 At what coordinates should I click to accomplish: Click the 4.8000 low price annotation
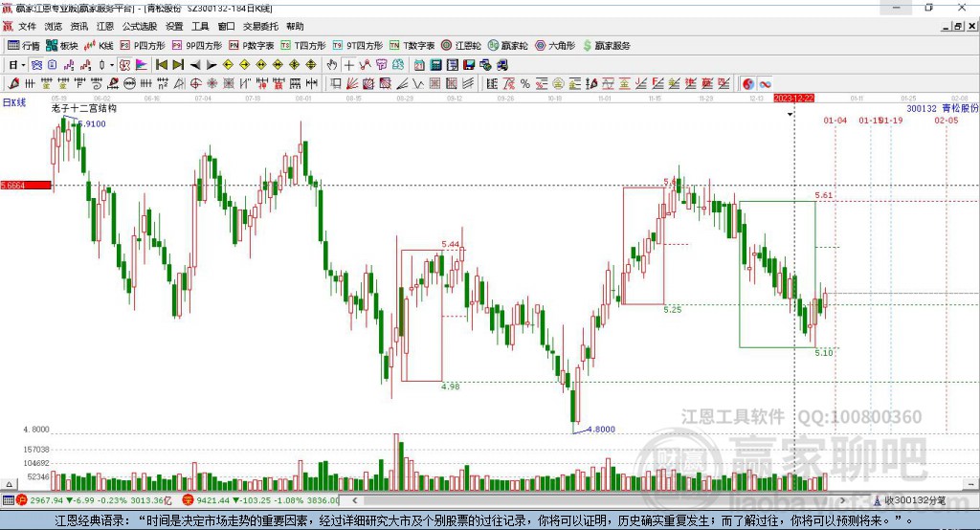point(601,429)
